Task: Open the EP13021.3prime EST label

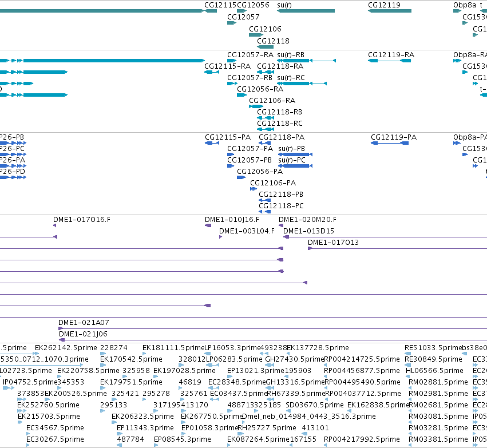Action: (x=256, y=371)
